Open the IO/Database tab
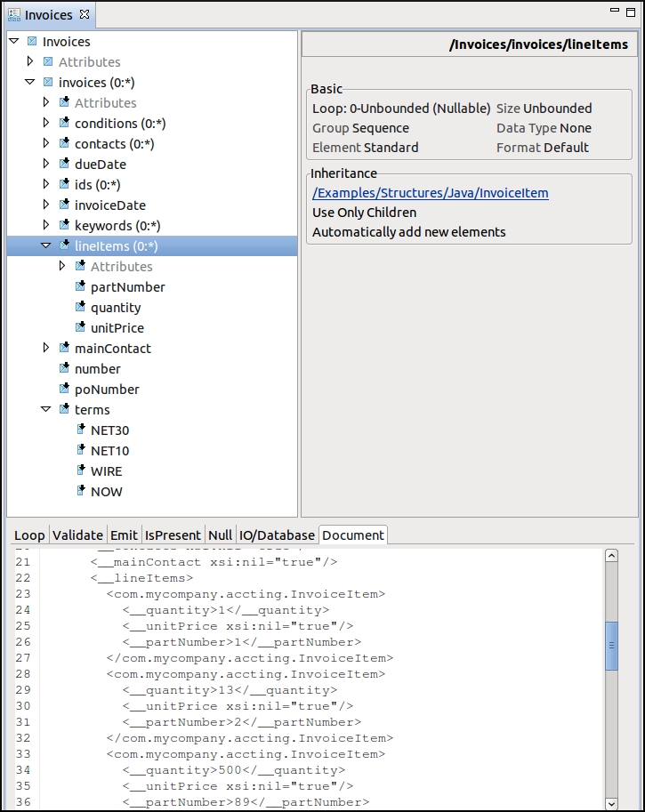The image size is (645, 812). click(277, 535)
